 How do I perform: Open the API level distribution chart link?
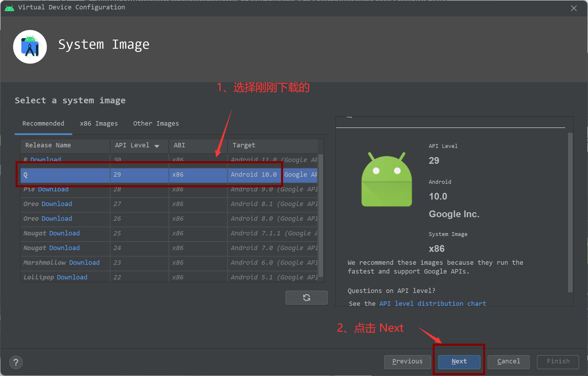pyautogui.click(x=433, y=304)
